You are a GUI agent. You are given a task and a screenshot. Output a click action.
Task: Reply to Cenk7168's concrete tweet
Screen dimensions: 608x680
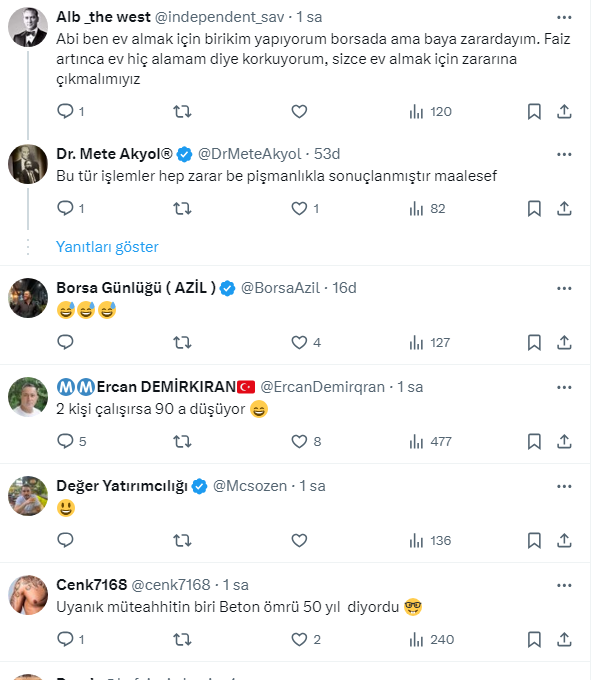[x=66, y=638]
